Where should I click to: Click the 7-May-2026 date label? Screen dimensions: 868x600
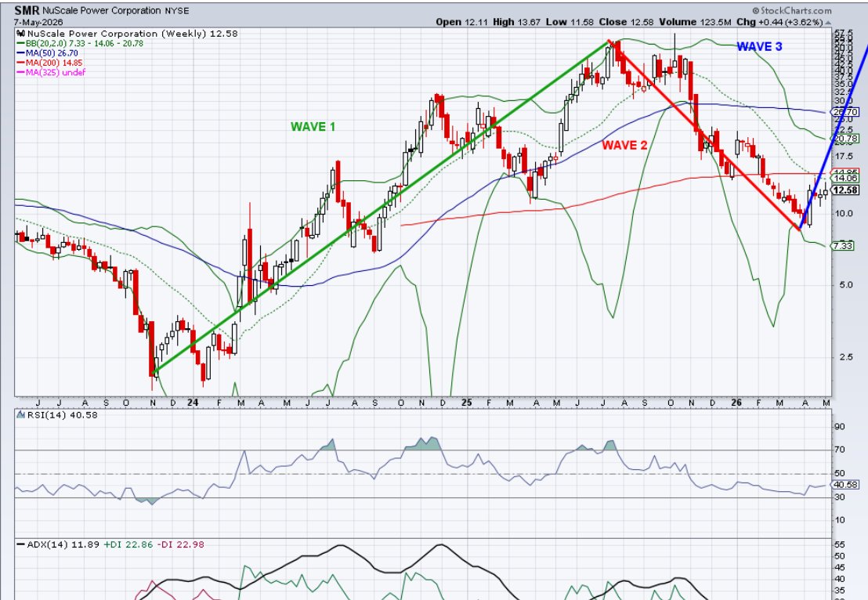click(x=38, y=22)
